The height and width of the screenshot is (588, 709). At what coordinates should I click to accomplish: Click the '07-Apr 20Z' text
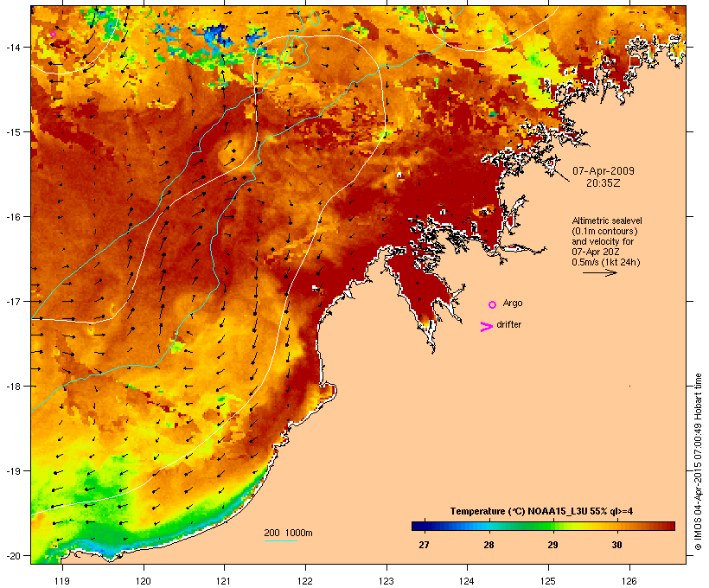(596, 252)
